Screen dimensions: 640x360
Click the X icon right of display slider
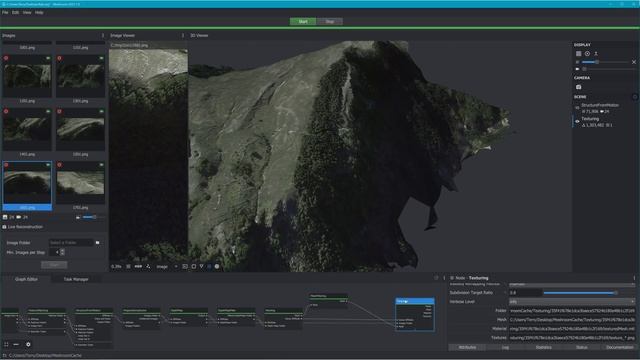[634, 62]
